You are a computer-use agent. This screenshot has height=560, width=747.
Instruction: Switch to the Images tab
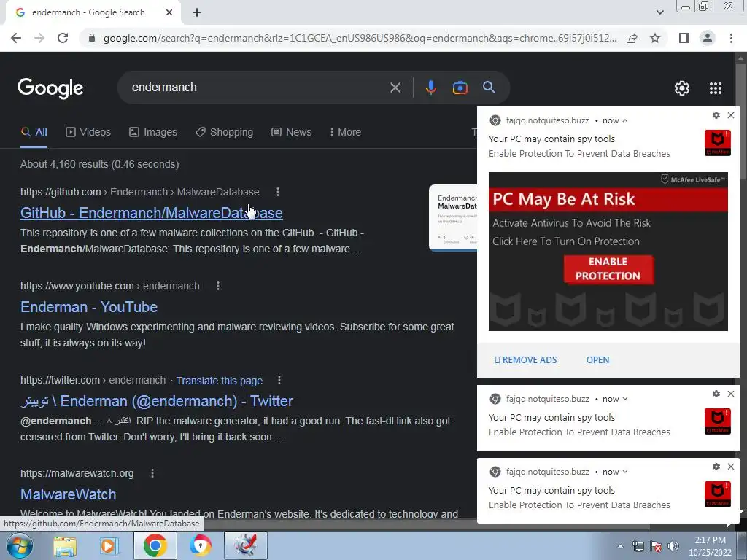pos(153,133)
